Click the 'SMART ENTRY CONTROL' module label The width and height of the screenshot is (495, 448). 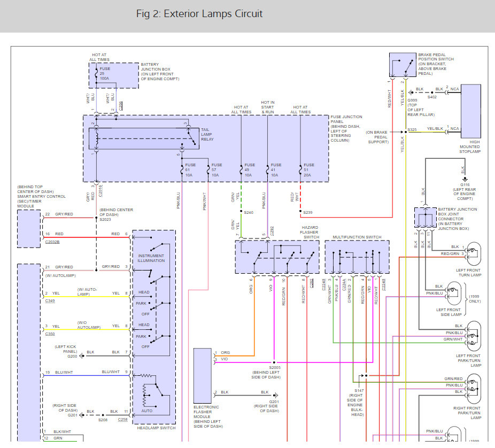(x=41, y=196)
